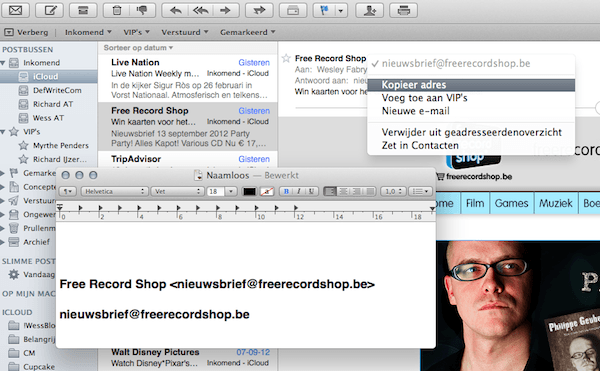Compose a new message with the pencil icon
600x371 pixels.
(x=49, y=10)
